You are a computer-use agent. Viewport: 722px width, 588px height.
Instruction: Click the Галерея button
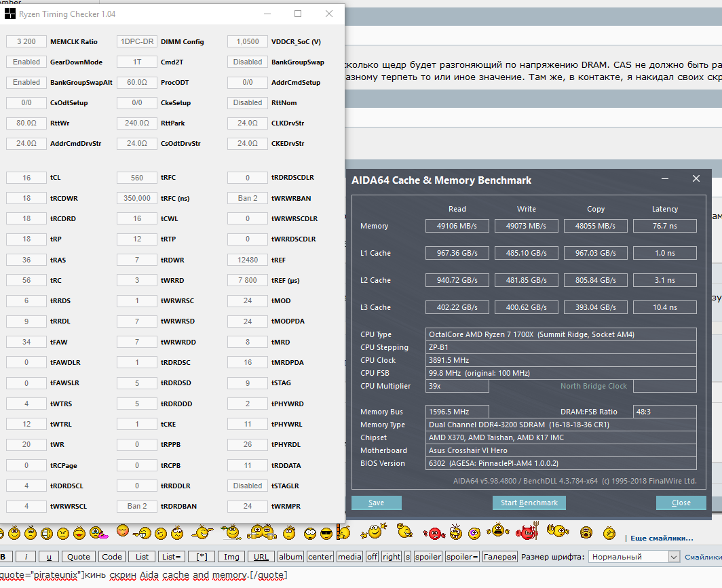[x=500, y=557]
